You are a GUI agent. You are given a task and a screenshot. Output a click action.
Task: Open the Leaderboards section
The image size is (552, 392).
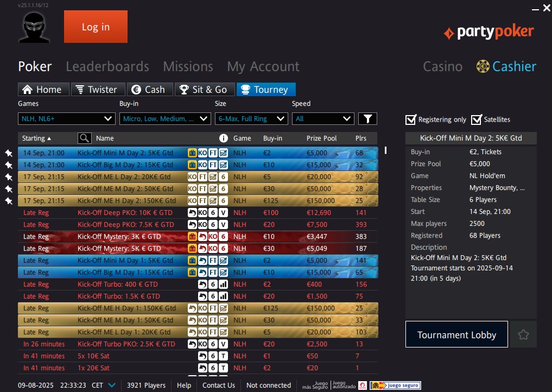tap(107, 66)
